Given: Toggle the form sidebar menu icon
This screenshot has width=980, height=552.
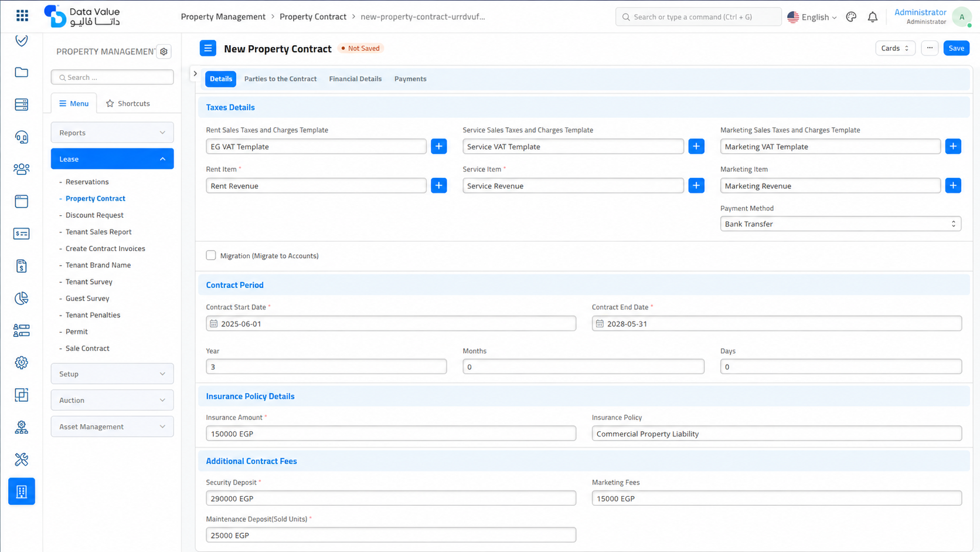Looking at the screenshot, I should [208, 48].
